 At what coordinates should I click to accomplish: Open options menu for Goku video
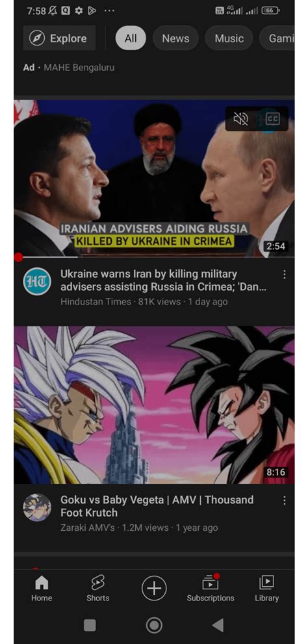point(284,500)
